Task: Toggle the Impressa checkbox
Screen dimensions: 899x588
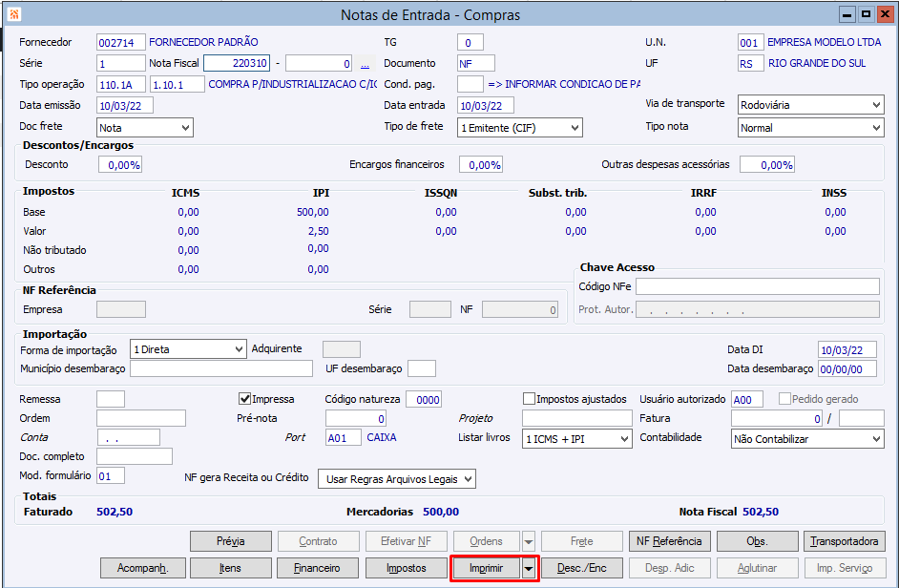Action: tap(244, 399)
